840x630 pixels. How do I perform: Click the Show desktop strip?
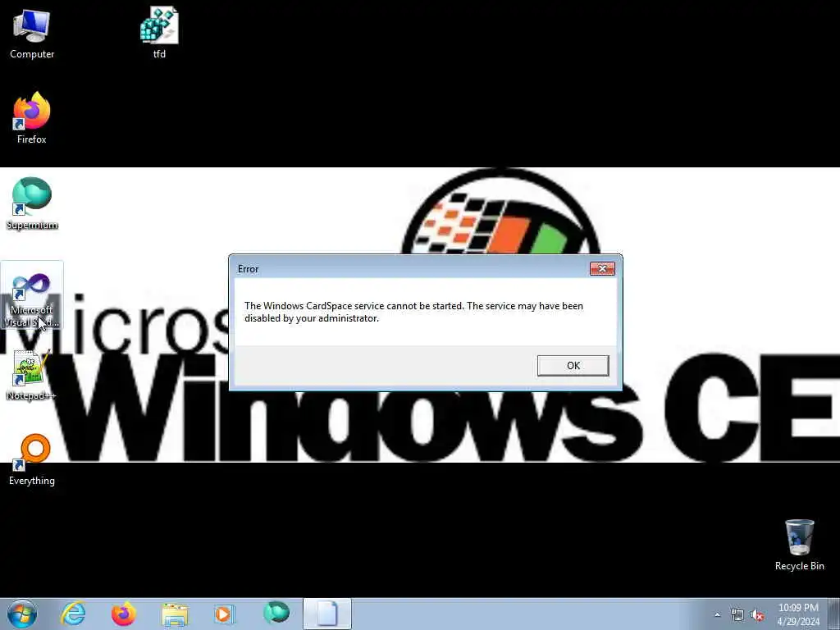point(834,614)
